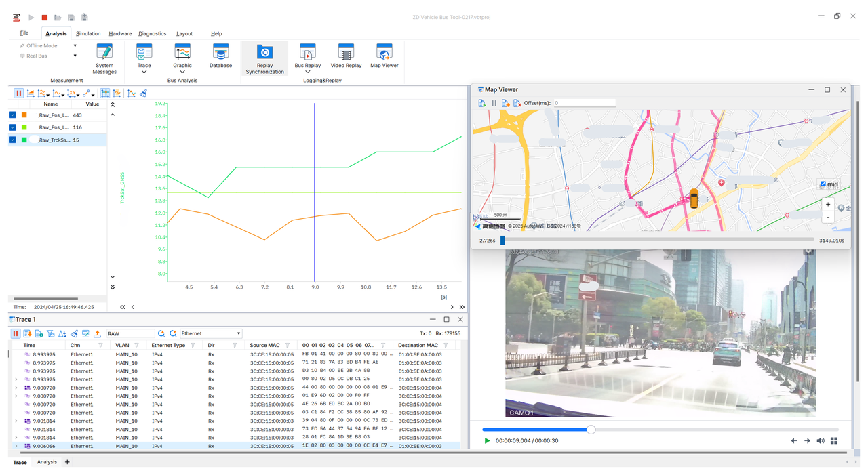
Task: Click the red Stop button in title bar
Action: click(x=45, y=18)
